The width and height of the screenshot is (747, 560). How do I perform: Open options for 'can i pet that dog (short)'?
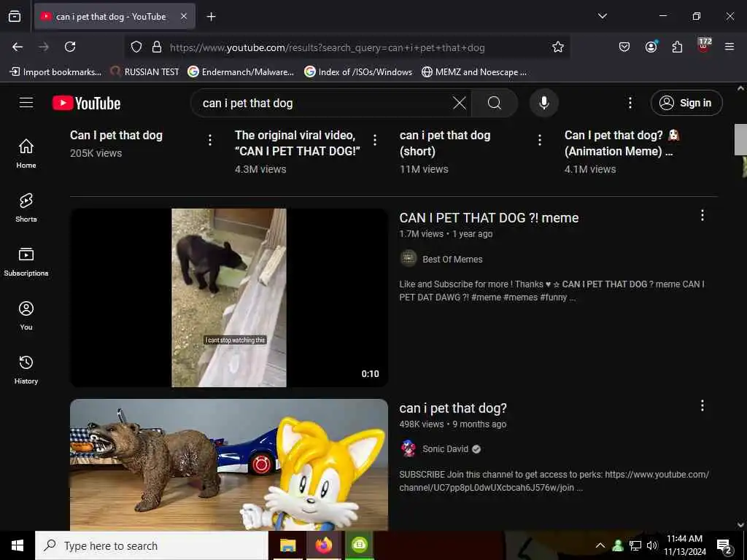[x=540, y=140]
